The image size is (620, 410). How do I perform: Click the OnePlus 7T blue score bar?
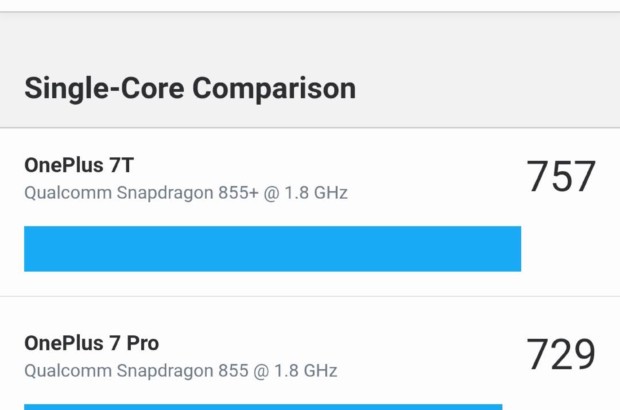272,248
